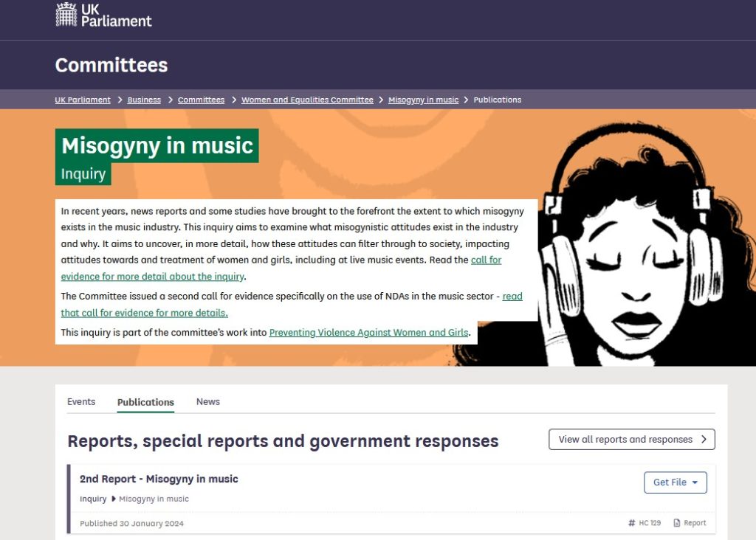
Task: Click the HC 129 hash icon
Action: (632, 522)
